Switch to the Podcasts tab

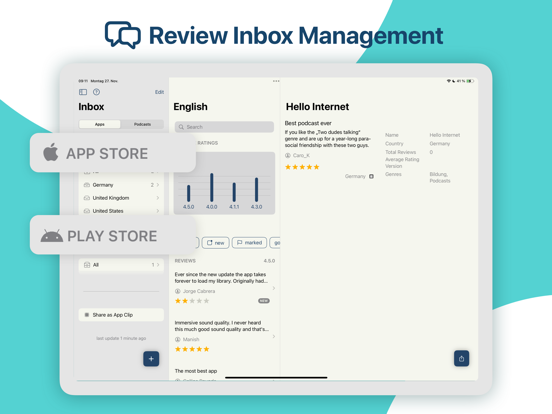[142, 124]
